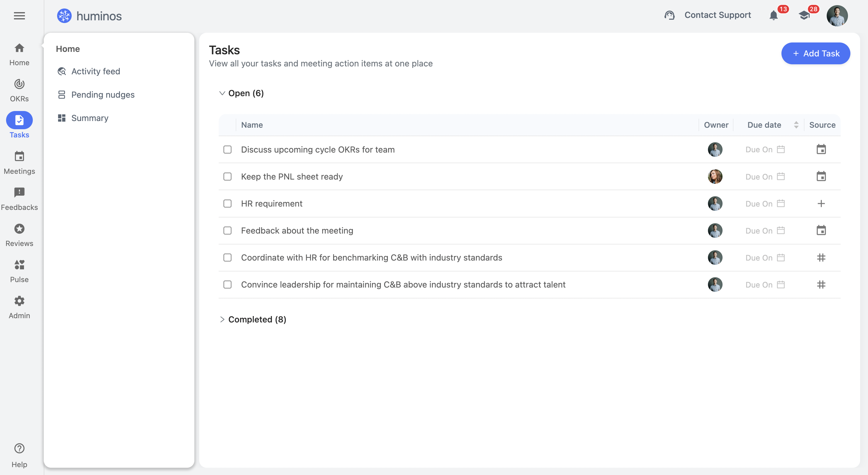Open the hamburger menu at top left
This screenshot has height=475, width=868.
[19, 16]
